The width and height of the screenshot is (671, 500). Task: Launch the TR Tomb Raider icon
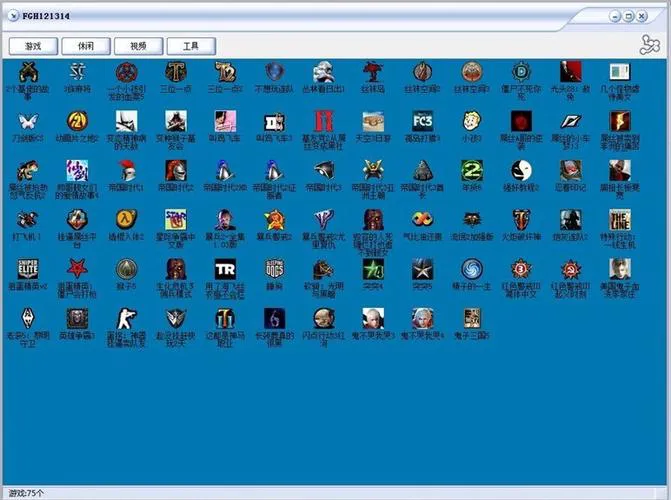click(x=225, y=269)
